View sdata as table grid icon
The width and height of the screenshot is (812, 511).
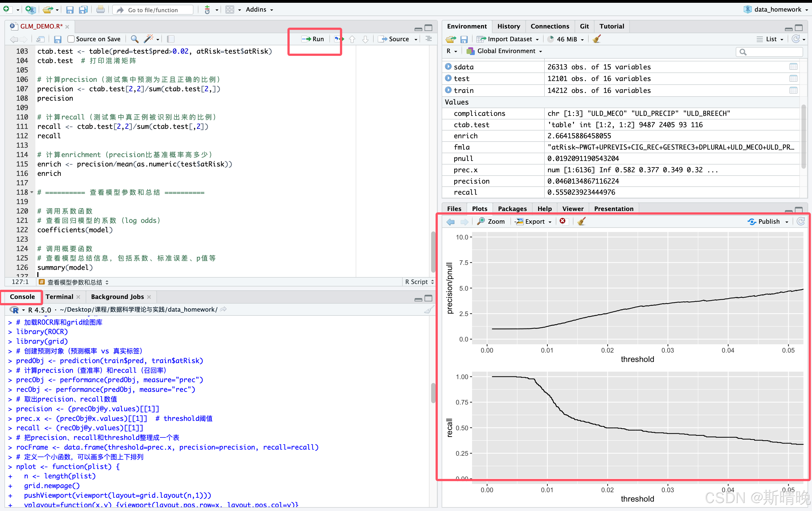(x=793, y=67)
